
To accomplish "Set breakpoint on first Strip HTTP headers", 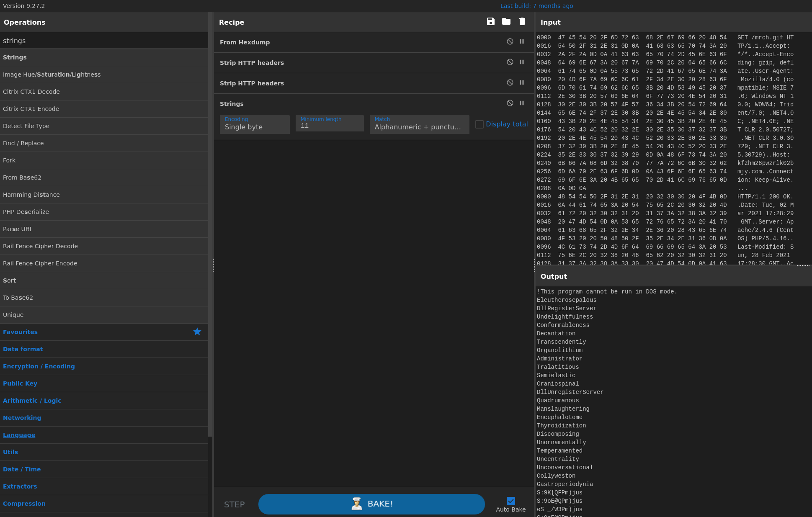I will point(522,62).
